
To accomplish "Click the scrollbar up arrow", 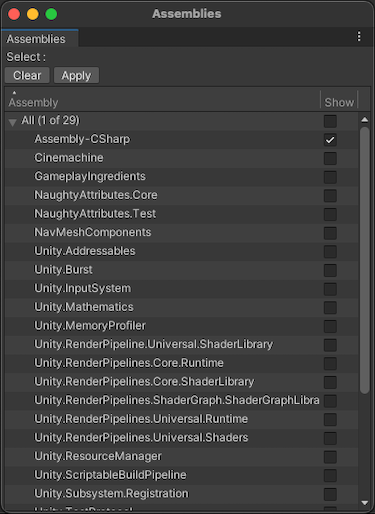I will pyautogui.click(x=365, y=120).
